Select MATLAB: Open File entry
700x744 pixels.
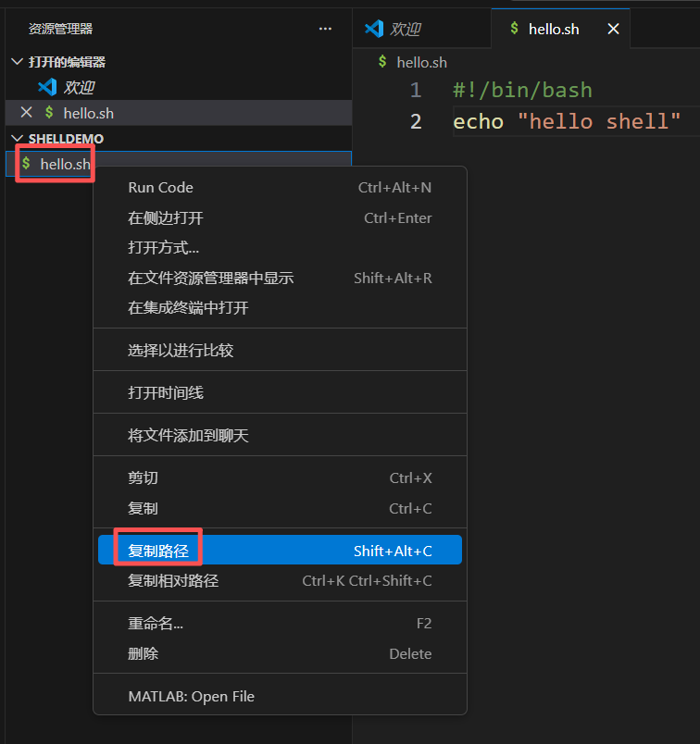click(281, 696)
